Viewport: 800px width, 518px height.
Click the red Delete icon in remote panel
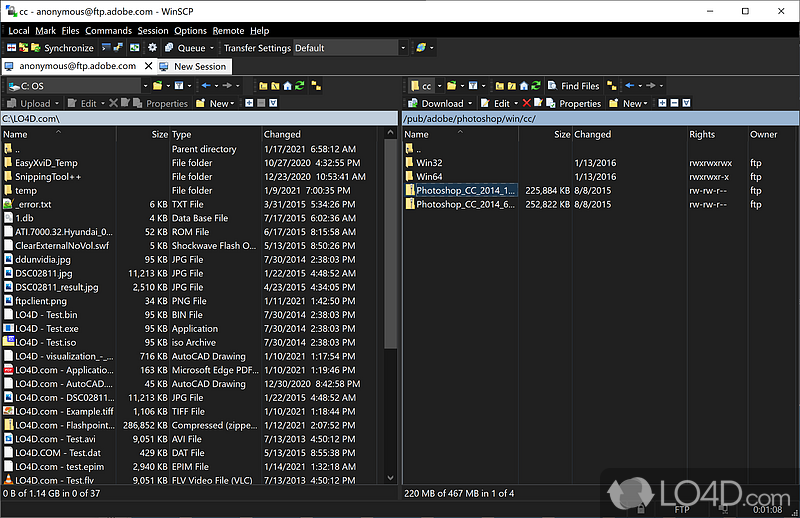point(525,103)
